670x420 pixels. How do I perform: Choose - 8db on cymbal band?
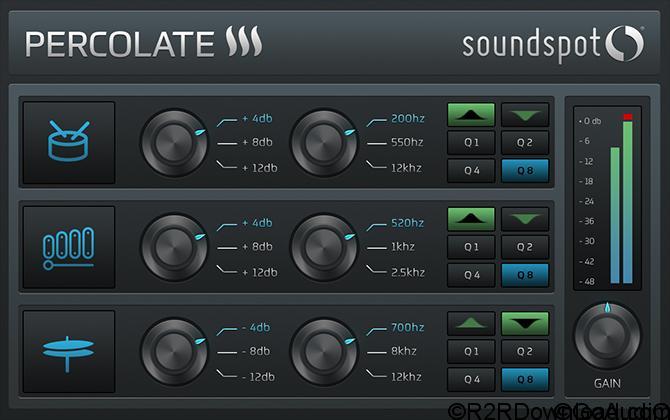pos(256,351)
